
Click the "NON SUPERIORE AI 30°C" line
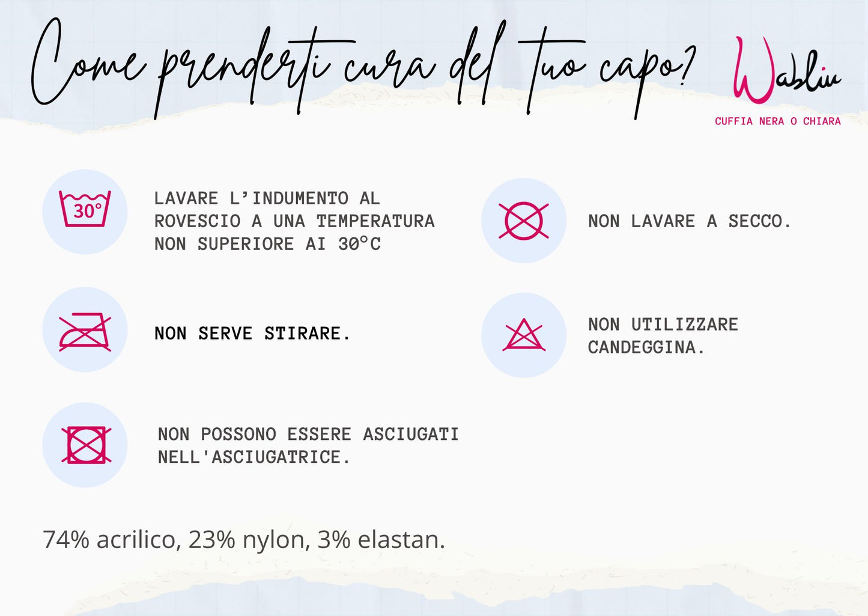[267, 244]
